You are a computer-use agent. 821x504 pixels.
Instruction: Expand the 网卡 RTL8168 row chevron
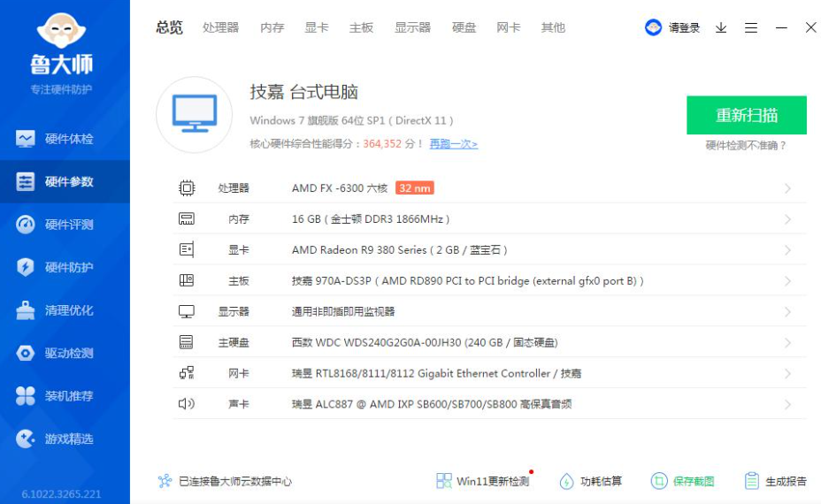pos(787,374)
